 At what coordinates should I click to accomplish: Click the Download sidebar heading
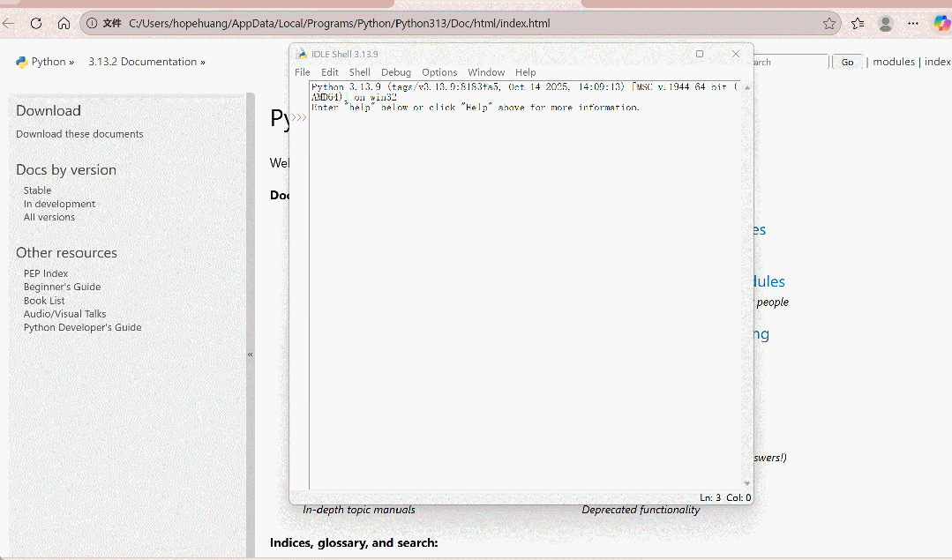pos(49,111)
